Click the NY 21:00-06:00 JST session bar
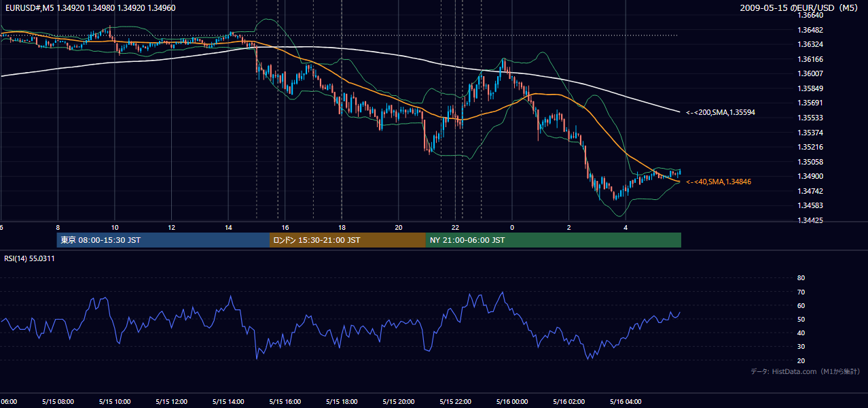The height and width of the screenshot is (408, 868). pos(554,240)
